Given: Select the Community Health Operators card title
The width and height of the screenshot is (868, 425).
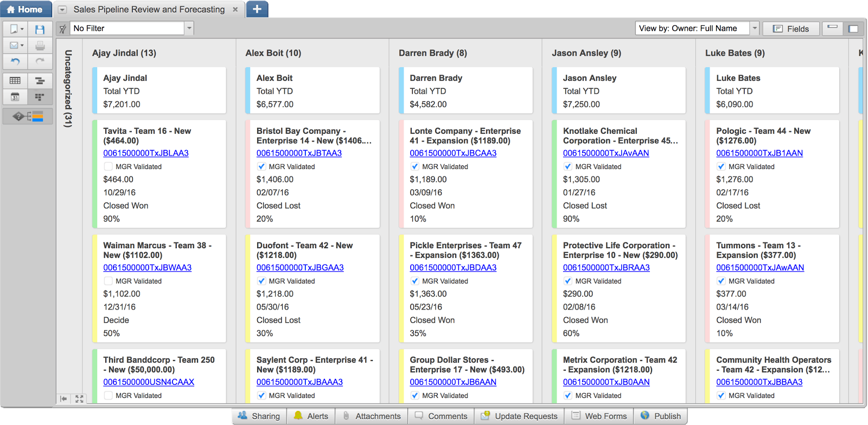Looking at the screenshot, I should [774, 364].
